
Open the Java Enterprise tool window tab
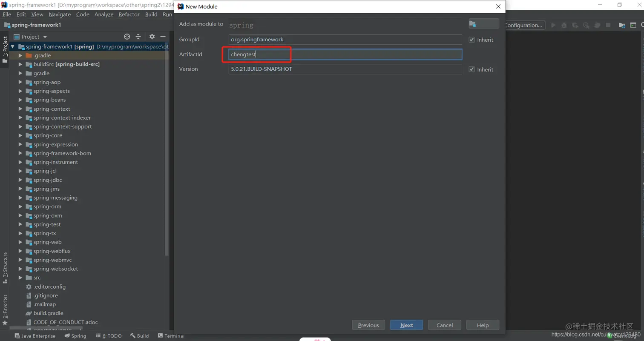coord(35,336)
